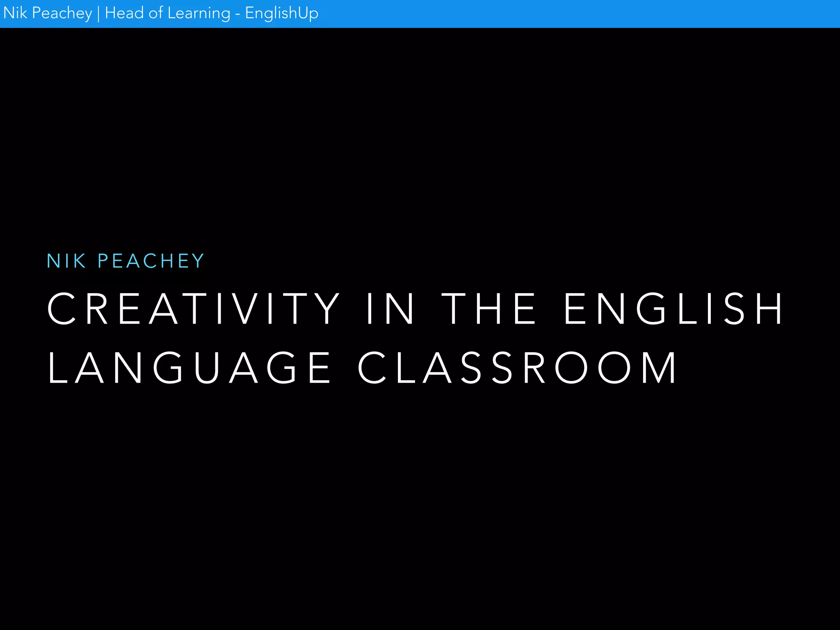Click the word 'Learning' in the header
This screenshot has height=630, width=840.
(x=199, y=14)
